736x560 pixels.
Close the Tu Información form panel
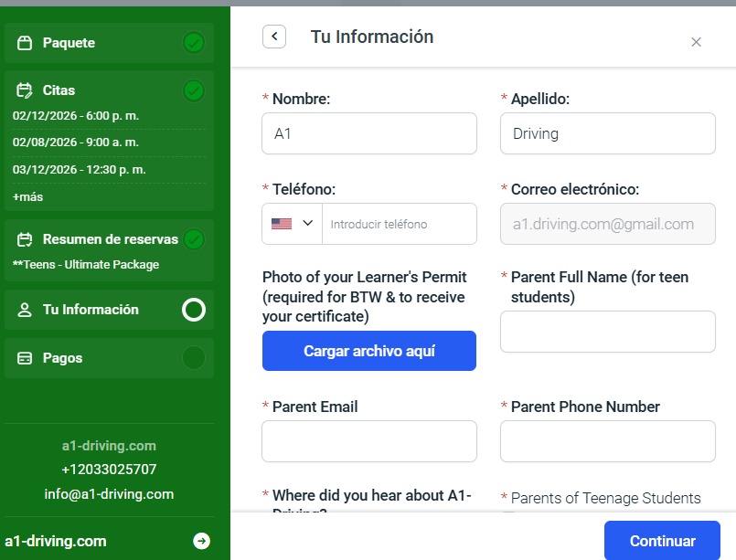point(696,41)
